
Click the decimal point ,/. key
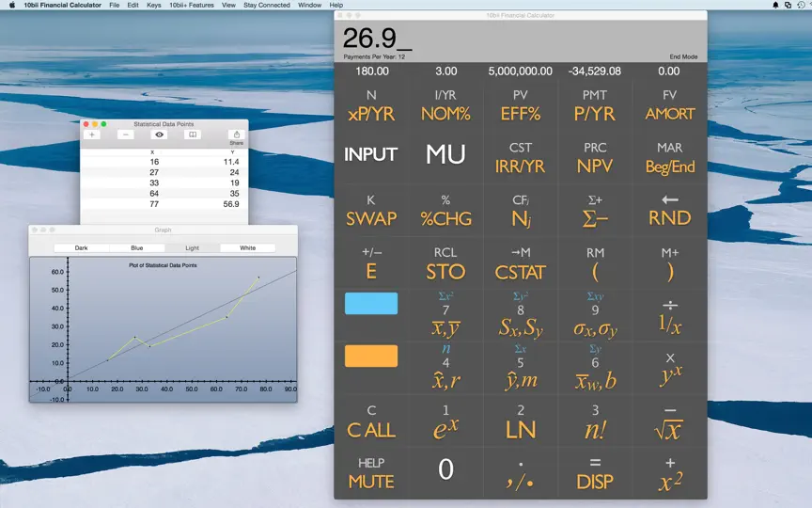[521, 474]
